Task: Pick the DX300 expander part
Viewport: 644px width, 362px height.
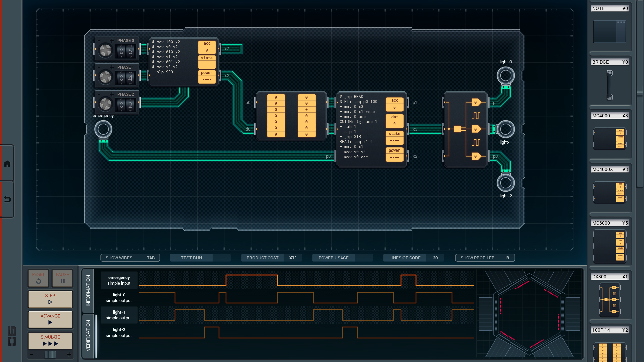Action: pyautogui.click(x=609, y=299)
